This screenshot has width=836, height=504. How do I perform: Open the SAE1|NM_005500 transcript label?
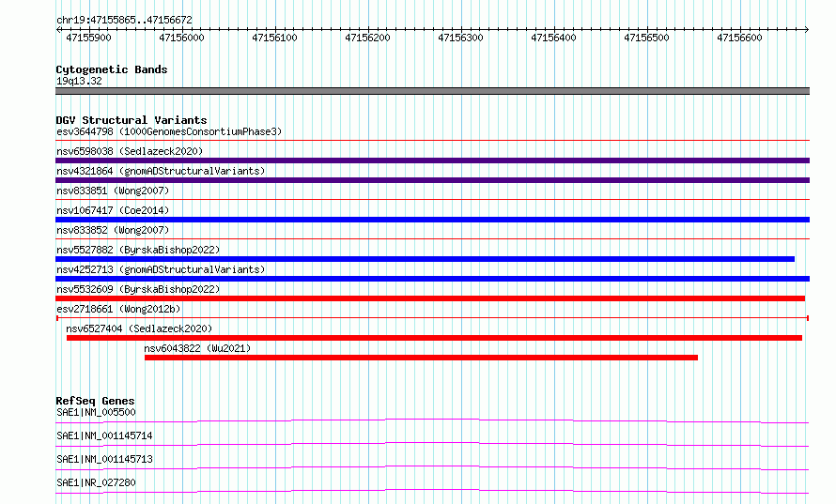[96, 412]
